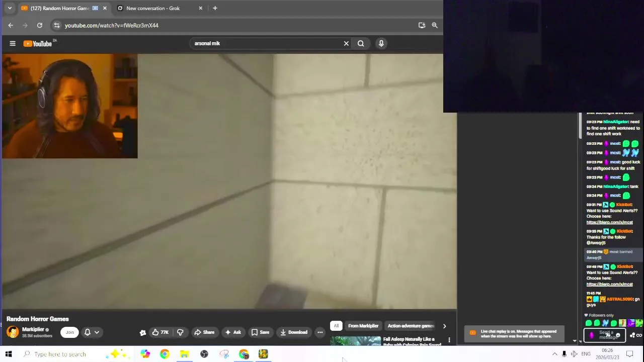Open File Explorer from the taskbar
The width and height of the screenshot is (644, 362).
(x=184, y=354)
